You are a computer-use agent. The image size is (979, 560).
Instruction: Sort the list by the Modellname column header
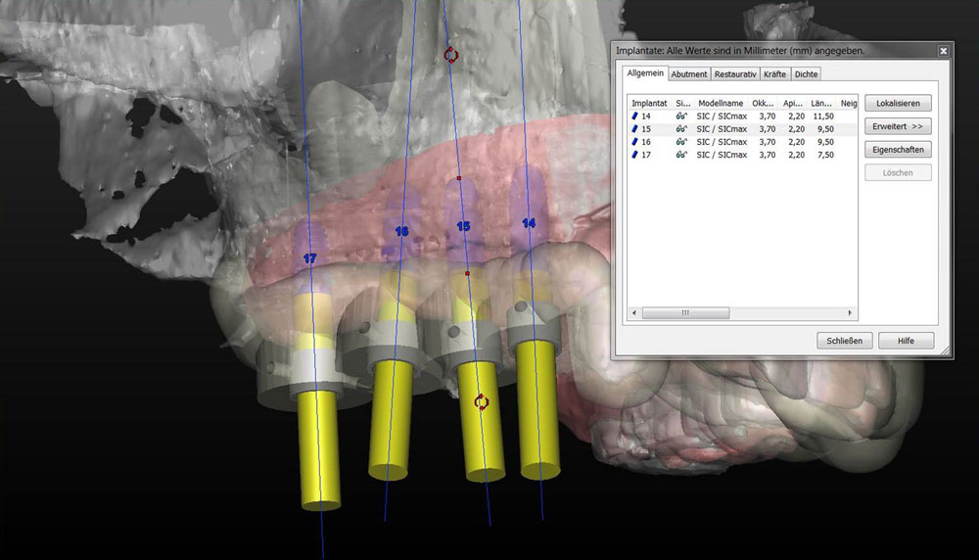(721, 103)
